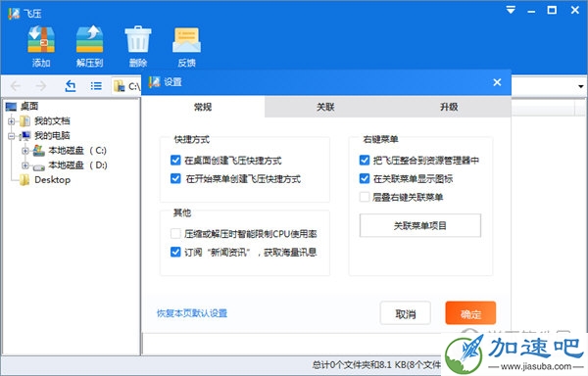The image size is (588, 376).
Task: Select the Desktop folder in tree
Action: [x=53, y=180]
